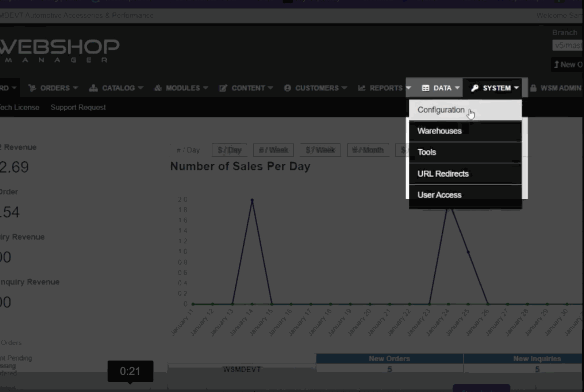The image size is (584, 392).
Task: Click the Data table icon
Action: pyautogui.click(x=426, y=88)
